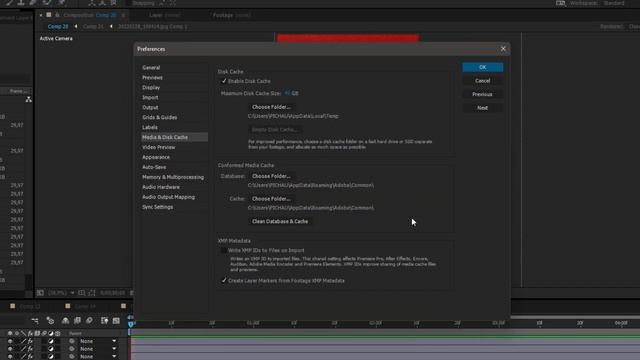Check Write XMP IDs to Files on Import
This screenshot has height=360, width=640.
(x=224, y=250)
